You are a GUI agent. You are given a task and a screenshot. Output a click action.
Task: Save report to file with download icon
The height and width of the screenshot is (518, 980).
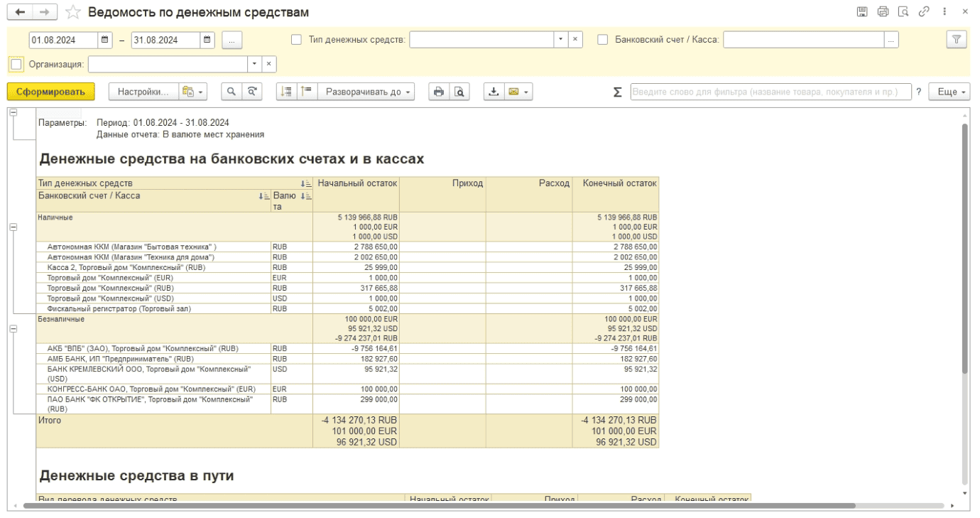(494, 92)
